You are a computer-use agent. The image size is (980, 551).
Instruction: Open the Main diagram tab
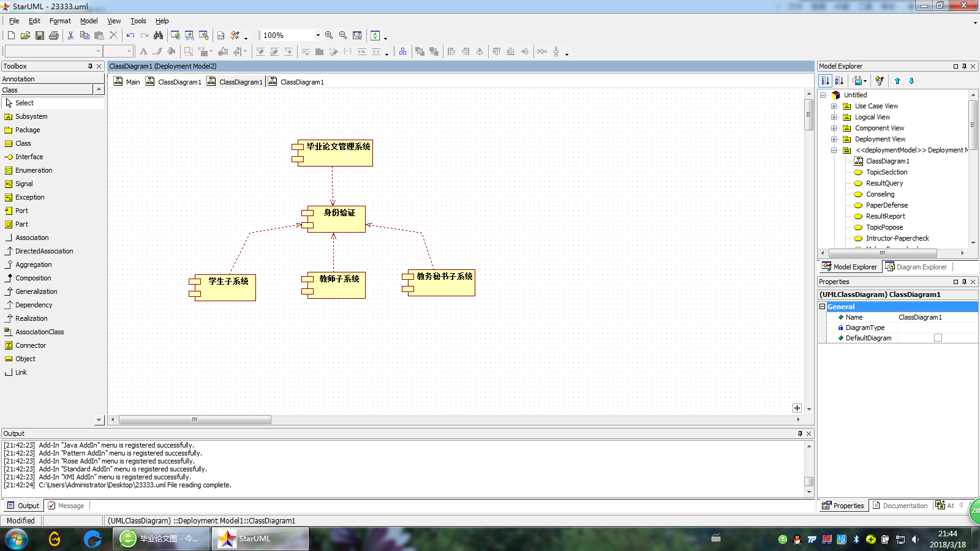[127, 82]
